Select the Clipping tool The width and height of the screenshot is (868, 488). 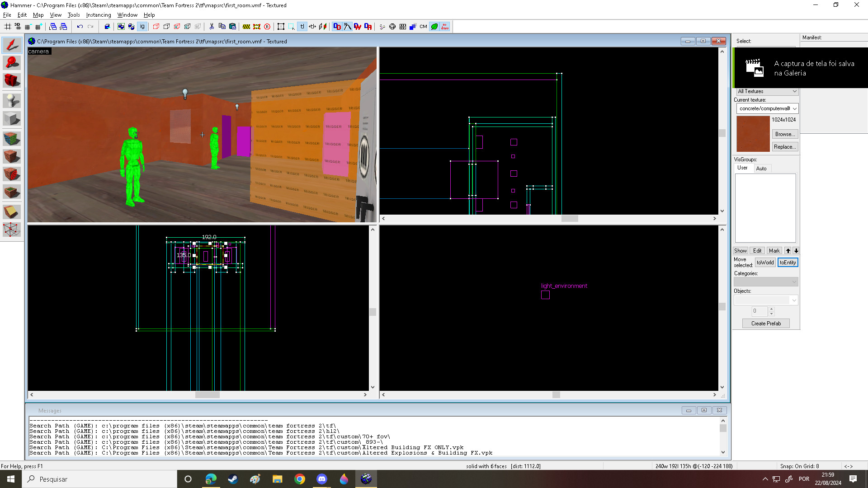tap(12, 211)
